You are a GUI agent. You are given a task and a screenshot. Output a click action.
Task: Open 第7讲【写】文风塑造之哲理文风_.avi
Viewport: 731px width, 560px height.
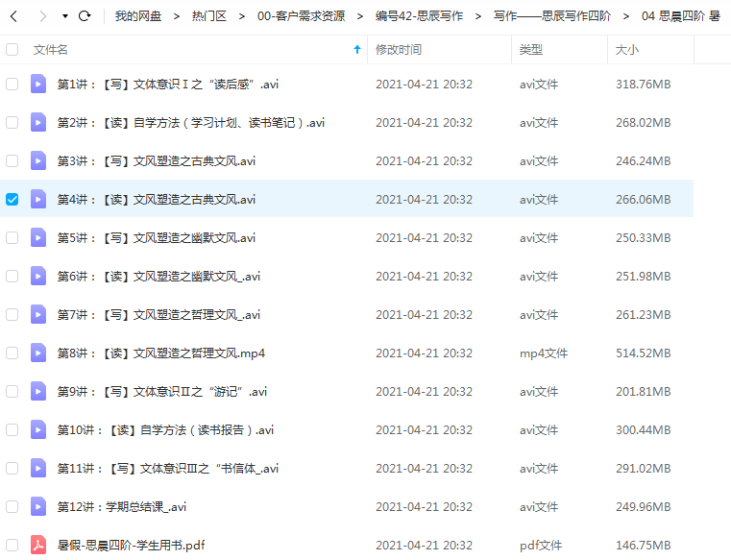158,315
